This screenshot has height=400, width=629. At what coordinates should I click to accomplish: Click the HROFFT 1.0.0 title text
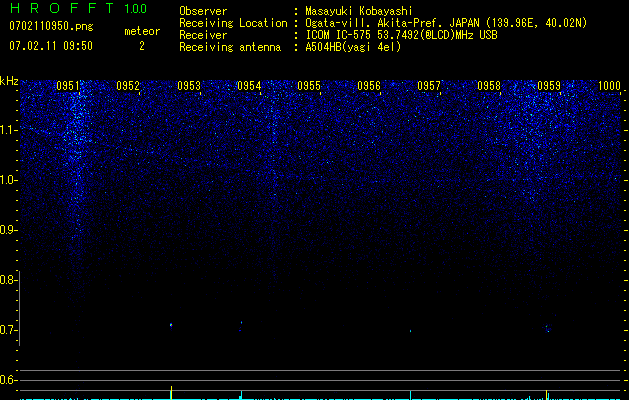pos(79,8)
